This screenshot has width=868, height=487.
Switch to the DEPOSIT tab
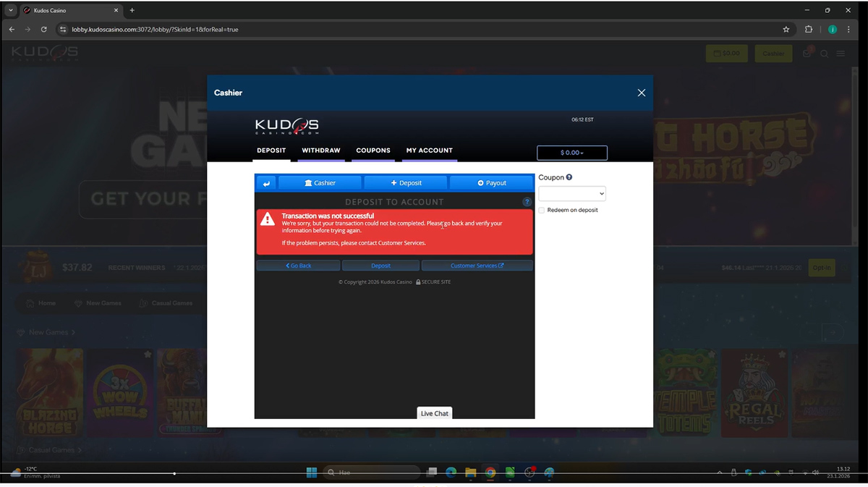(271, 151)
